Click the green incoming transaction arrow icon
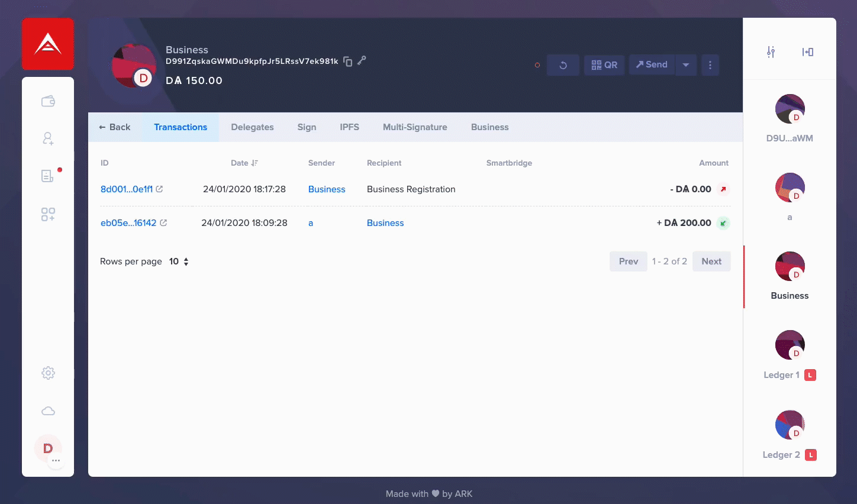Viewport: 857px width, 504px height. pos(723,223)
